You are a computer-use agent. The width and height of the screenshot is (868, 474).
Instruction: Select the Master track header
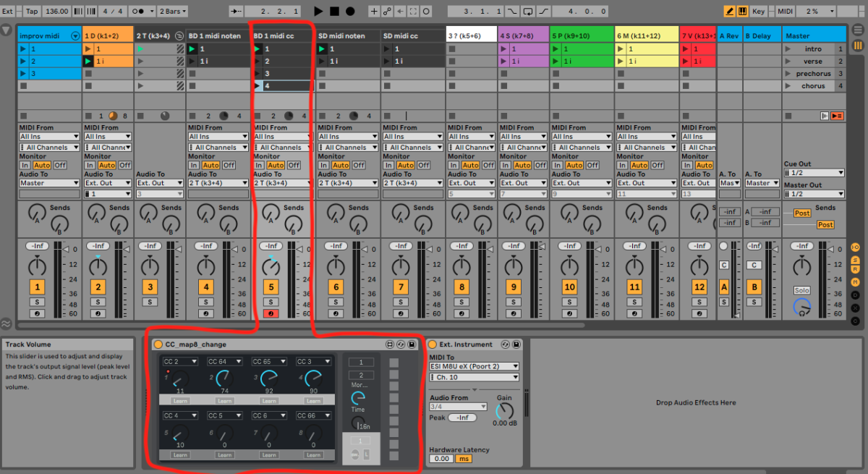814,35
